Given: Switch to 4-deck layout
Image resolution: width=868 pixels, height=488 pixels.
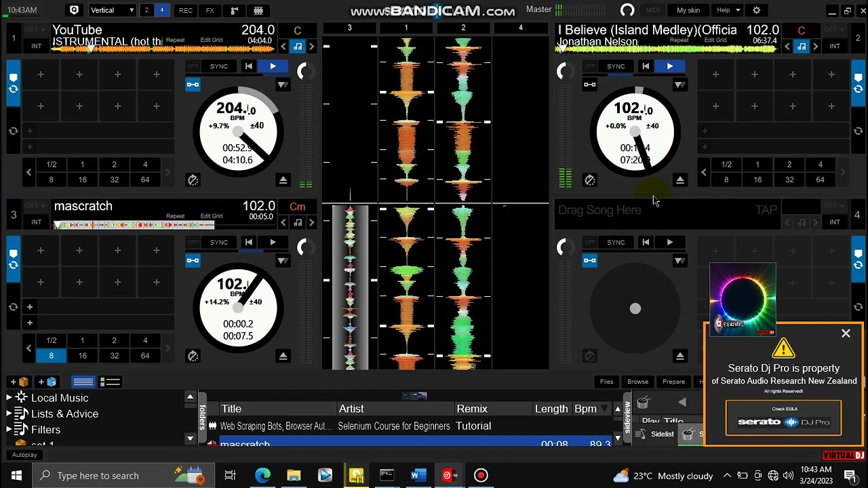Looking at the screenshot, I should tap(161, 10).
